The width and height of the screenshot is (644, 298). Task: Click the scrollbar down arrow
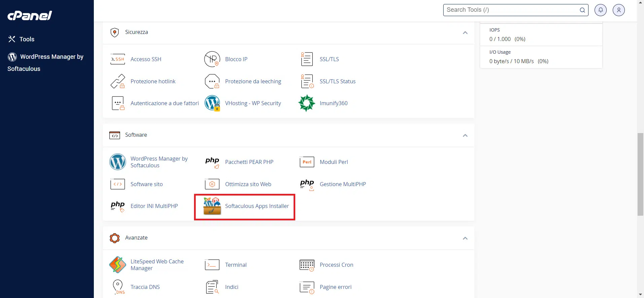point(640,295)
